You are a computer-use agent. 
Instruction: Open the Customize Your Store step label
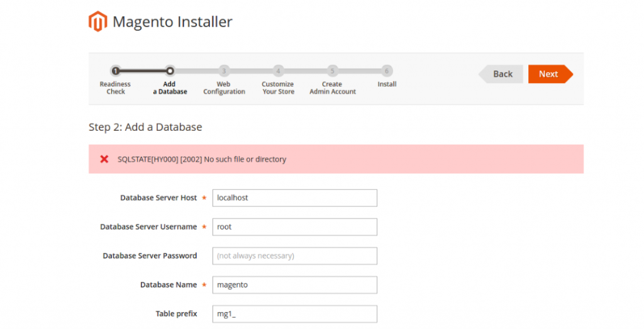click(x=278, y=88)
